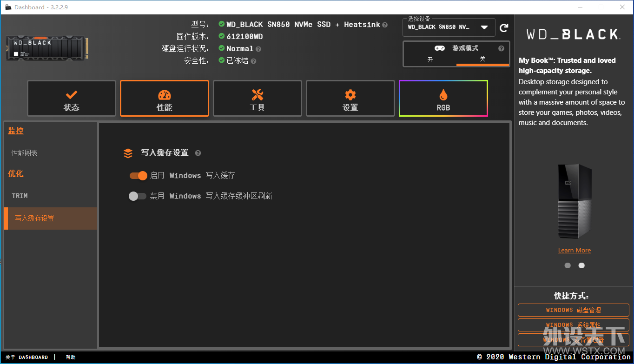
Task: Click the WD_BLACK logo in ad panel
Action: click(x=573, y=34)
